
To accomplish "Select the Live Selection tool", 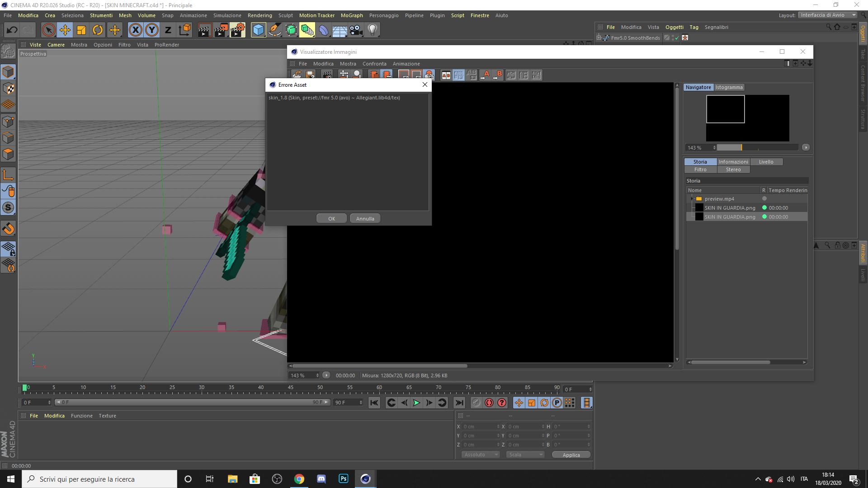I will point(48,30).
